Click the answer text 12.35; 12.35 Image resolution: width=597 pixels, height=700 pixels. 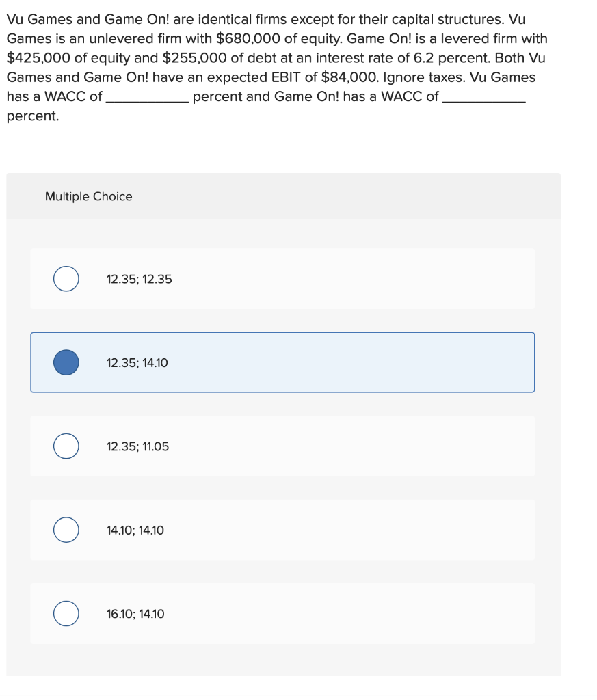[139, 279]
